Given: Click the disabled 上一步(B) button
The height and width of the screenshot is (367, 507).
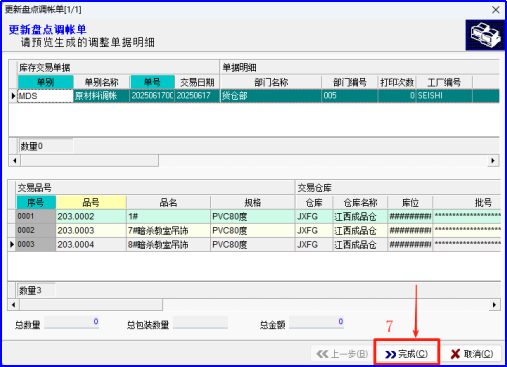Looking at the screenshot, I should [342, 354].
